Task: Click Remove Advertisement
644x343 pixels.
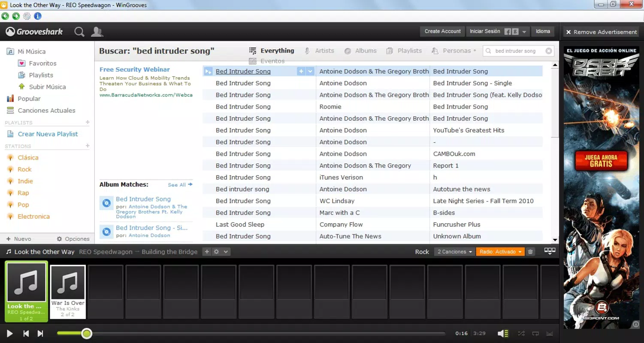Action: click(601, 32)
